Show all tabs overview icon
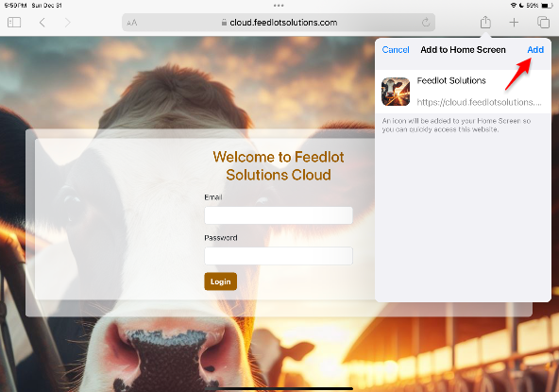 [x=543, y=22]
